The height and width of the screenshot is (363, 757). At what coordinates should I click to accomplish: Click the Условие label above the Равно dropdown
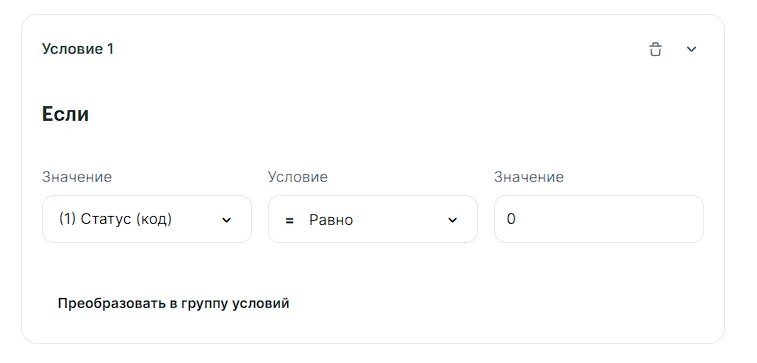click(x=298, y=177)
